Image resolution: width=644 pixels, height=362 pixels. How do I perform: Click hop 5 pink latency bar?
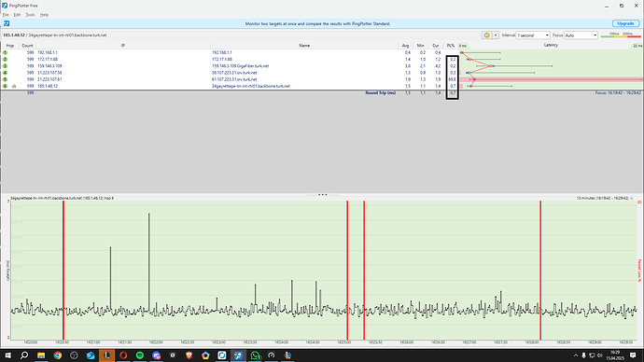pyautogui.click(x=551, y=79)
